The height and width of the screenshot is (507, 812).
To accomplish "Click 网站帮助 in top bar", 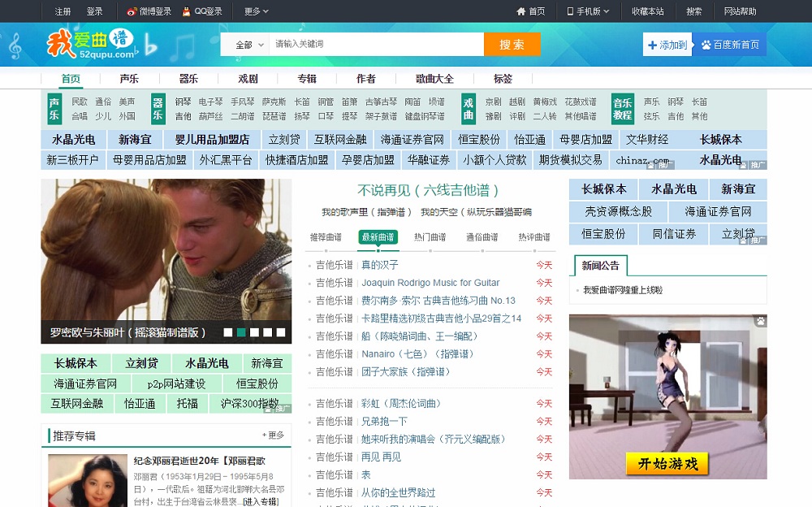I will [740, 11].
